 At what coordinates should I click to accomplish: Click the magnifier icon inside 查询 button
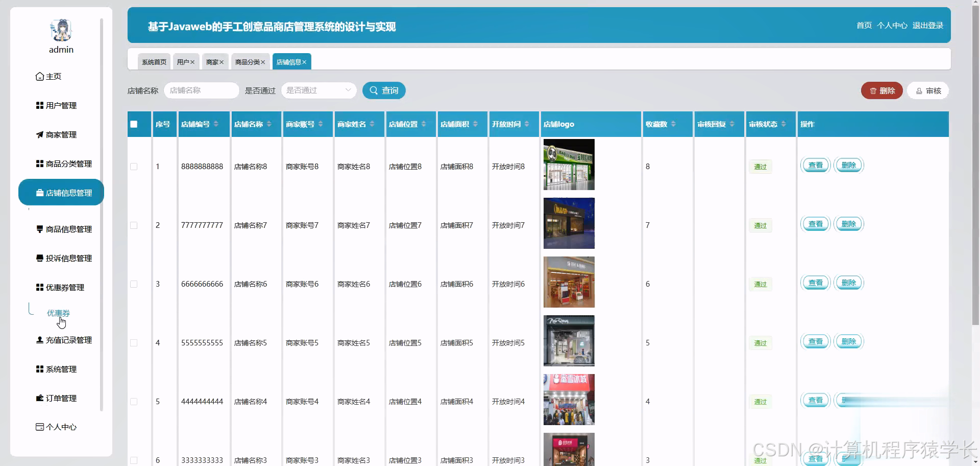click(375, 90)
